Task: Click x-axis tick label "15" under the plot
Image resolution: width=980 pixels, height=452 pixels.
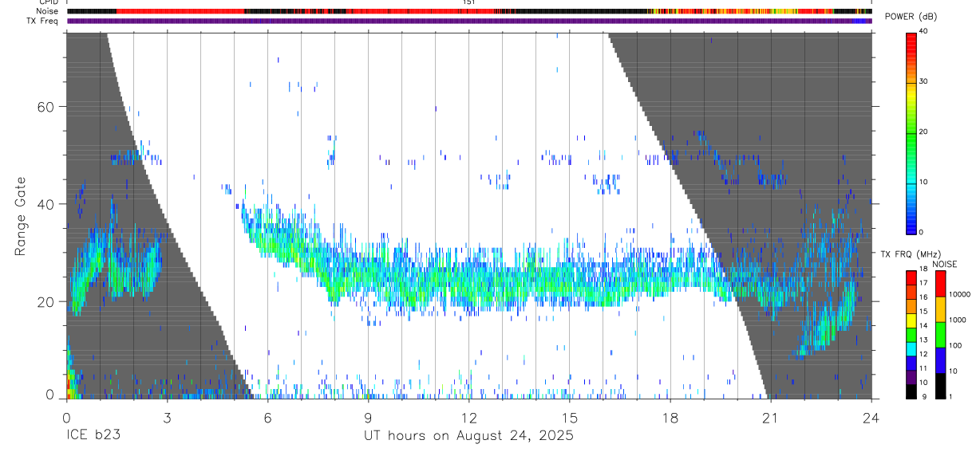Action: (x=569, y=418)
